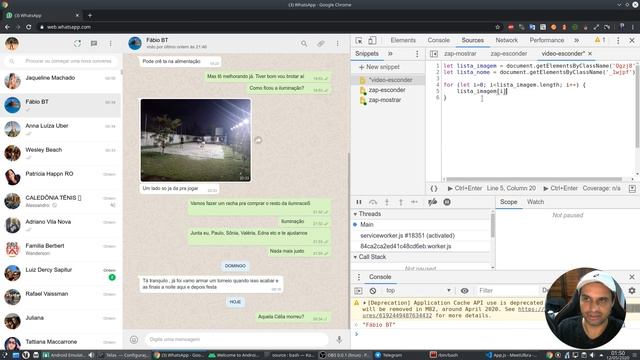Viewport: 640px width, 360px height.
Task: Open Anna Luiza Uber chat
Action: tap(60, 129)
